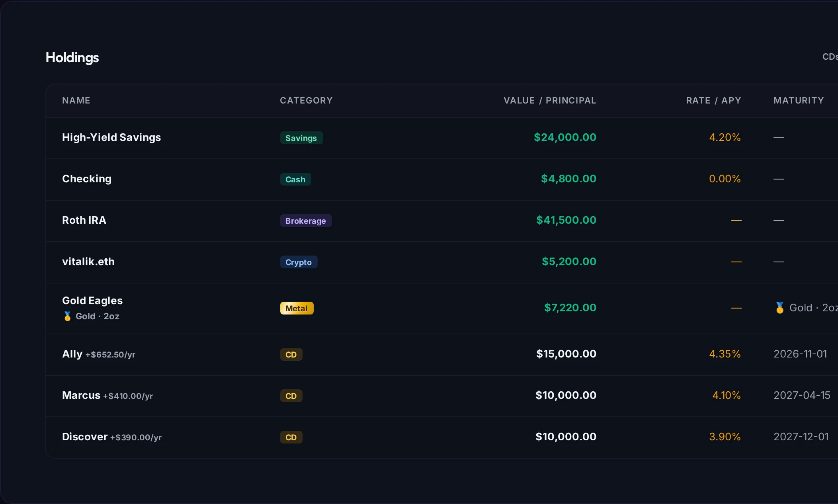Click the 4.35% APY
Screen dimensions: 838x504
(x=725, y=354)
